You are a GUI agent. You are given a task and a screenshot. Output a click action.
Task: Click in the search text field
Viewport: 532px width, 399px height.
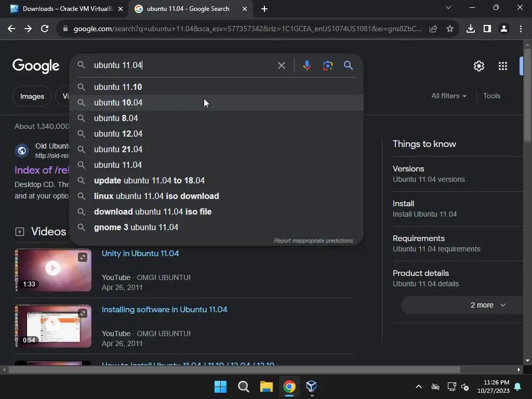pyautogui.click(x=183, y=65)
